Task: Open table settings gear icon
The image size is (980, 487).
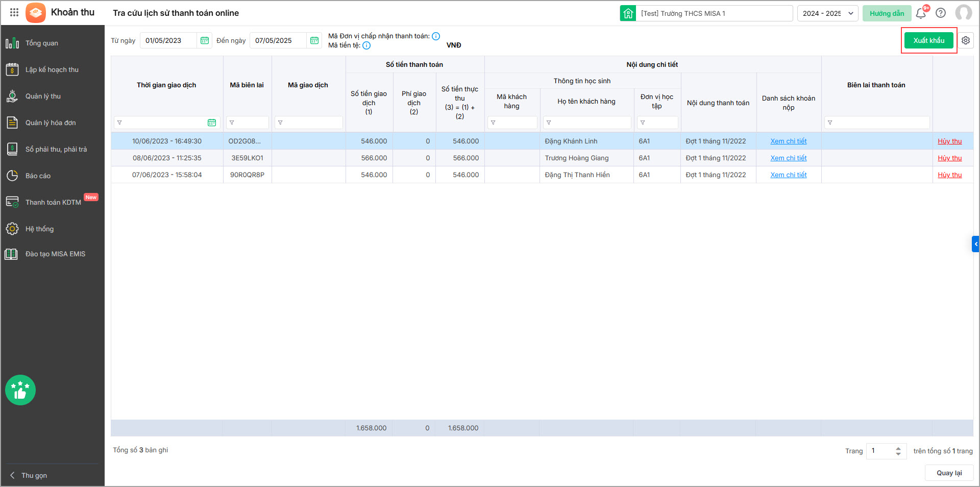Action: click(x=966, y=40)
